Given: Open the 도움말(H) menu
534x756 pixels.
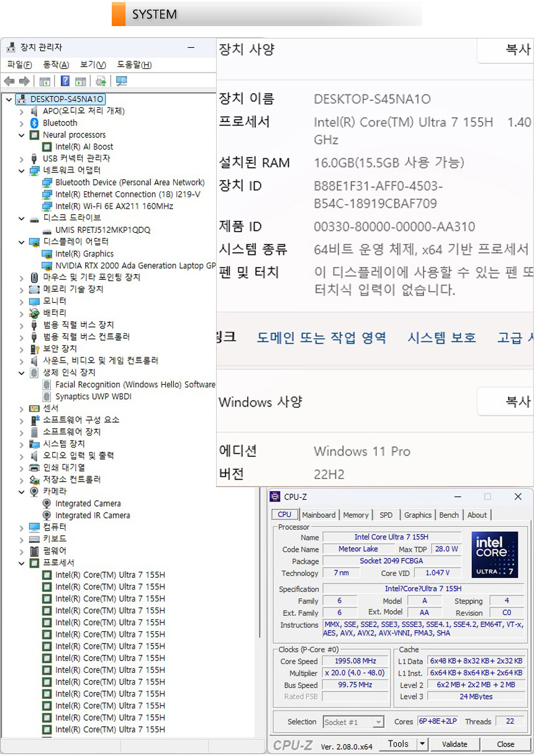Looking at the screenshot, I should [134, 65].
